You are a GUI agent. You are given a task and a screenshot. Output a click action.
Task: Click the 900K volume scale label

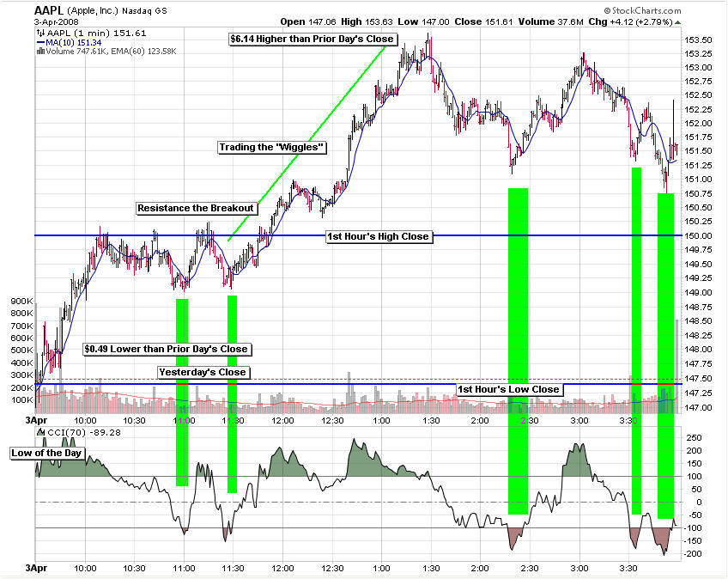pyautogui.click(x=21, y=302)
